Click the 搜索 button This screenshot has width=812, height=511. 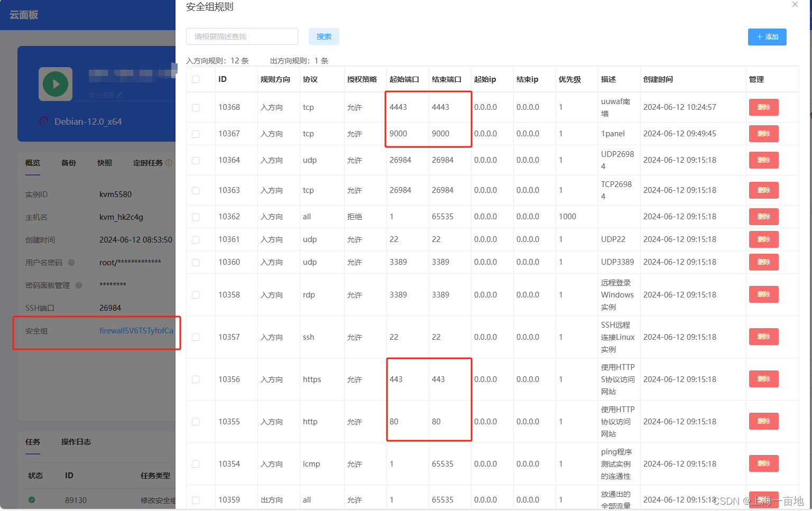click(324, 36)
